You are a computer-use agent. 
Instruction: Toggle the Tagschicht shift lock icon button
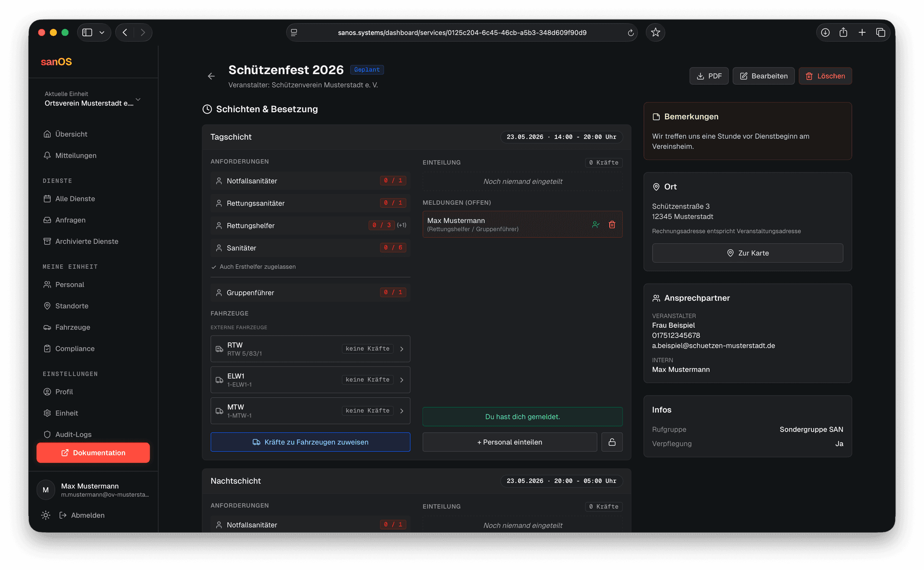(x=612, y=442)
